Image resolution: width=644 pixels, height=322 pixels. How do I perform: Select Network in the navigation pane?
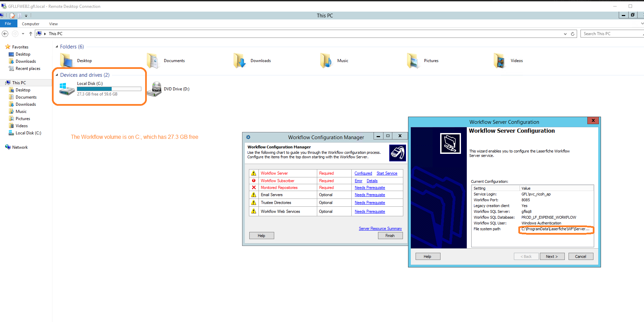20,147
